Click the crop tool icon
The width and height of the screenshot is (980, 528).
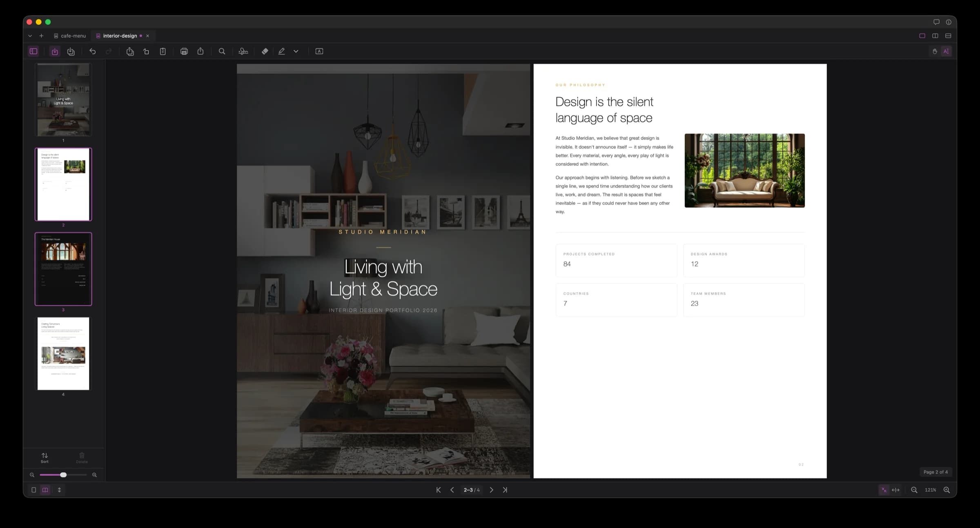coord(147,51)
